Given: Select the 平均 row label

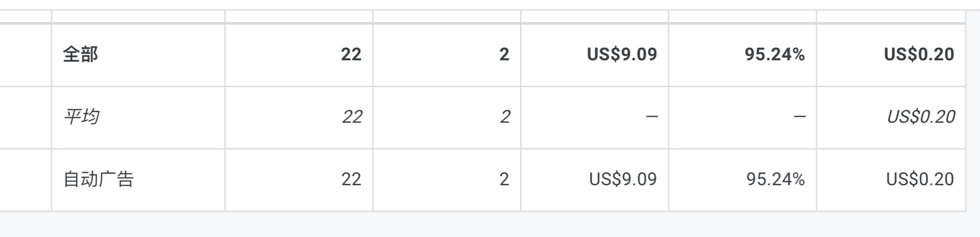Looking at the screenshot, I should 81,117.
